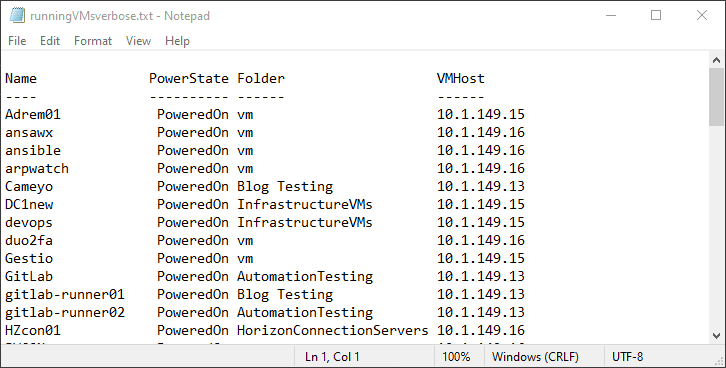Click the vertical scrollbar thumb
726x368 pixels.
point(716,97)
